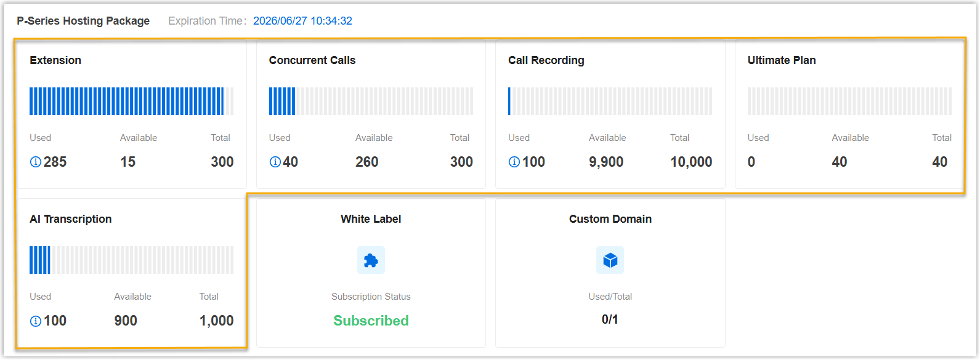Click the White Label puzzle piece icon

[x=371, y=260]
